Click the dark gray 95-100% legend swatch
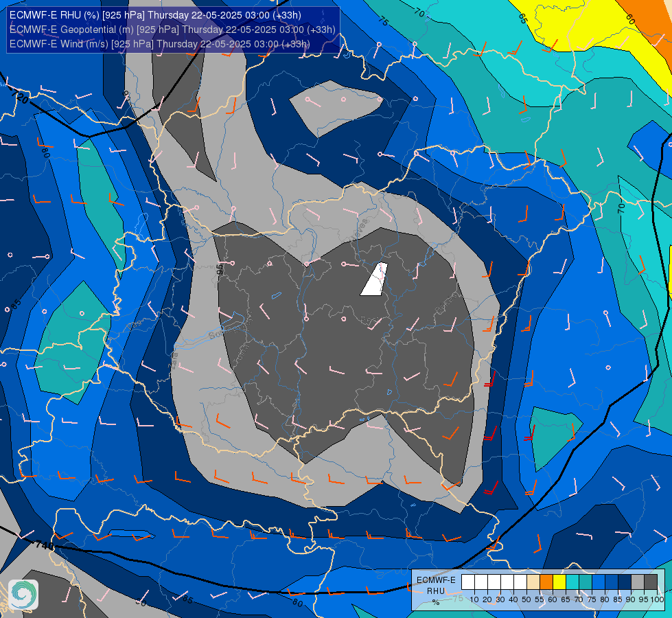 [x=651, y=582]
